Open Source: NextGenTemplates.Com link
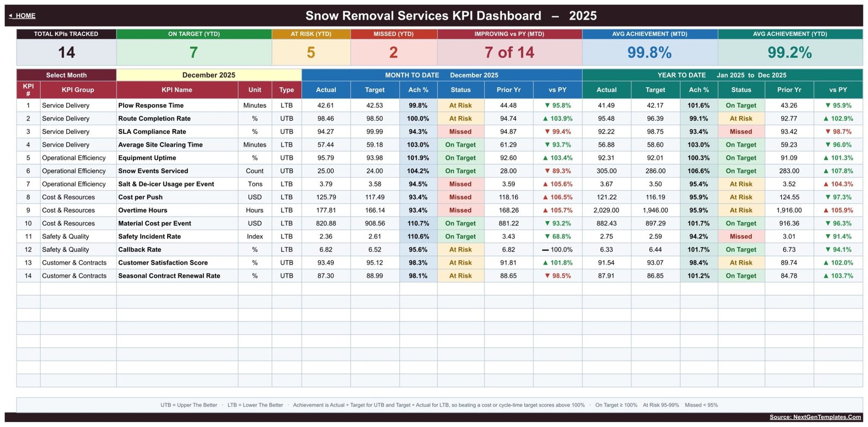The width and height of the screenshot is (868, 427). 815,417
